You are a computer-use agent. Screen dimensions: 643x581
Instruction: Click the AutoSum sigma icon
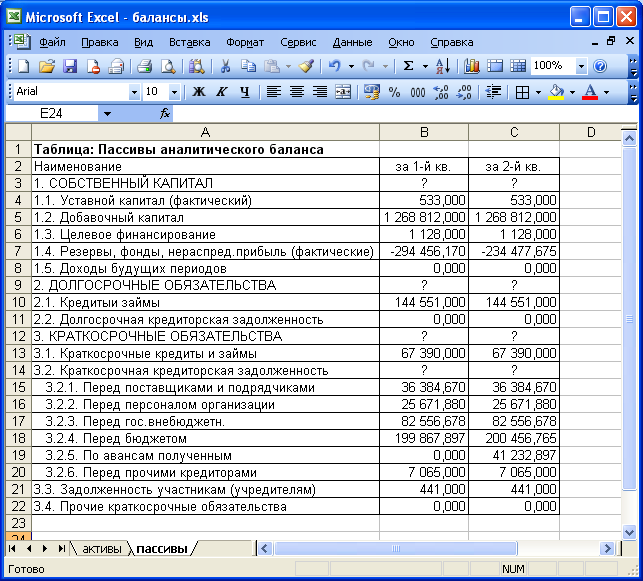click(408, 66)
